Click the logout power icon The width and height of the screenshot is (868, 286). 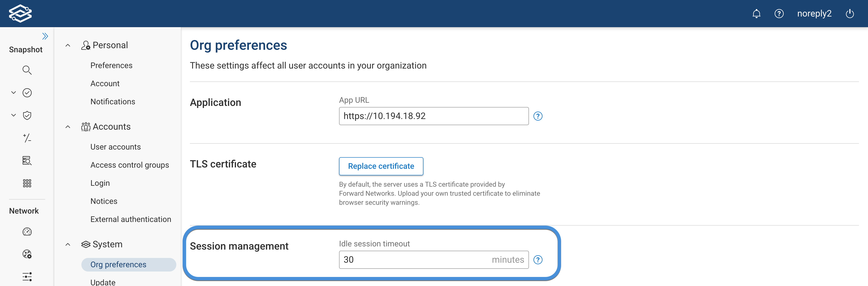click(x=850, y=14)
